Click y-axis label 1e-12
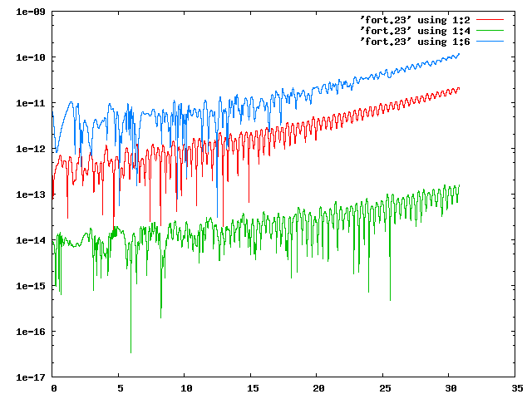Screen dimensions: 532x399 coord(31,149)
